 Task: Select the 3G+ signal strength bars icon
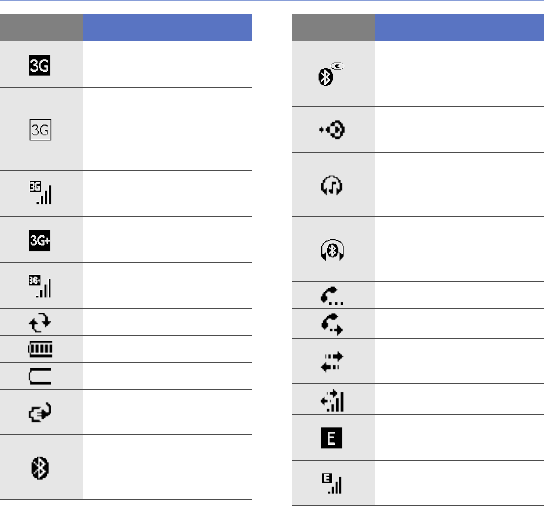pyautogui.click(x=40, y=286)
